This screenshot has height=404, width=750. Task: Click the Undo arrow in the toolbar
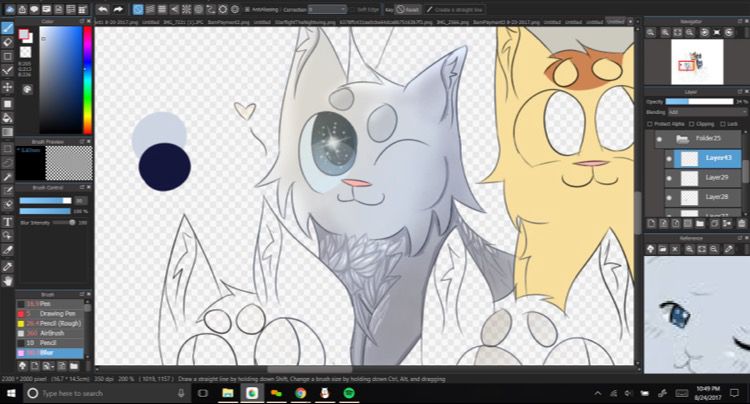point(102,9)
